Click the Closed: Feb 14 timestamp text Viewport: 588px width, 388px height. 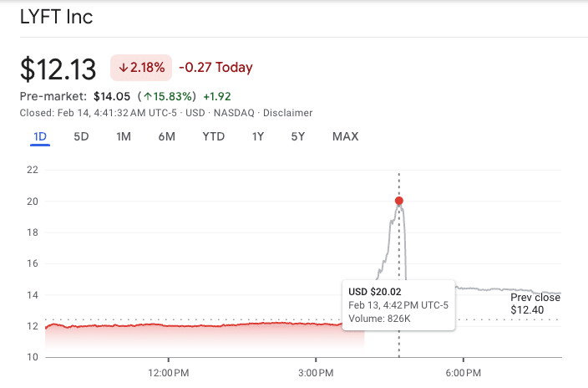[x=99, y=113]
